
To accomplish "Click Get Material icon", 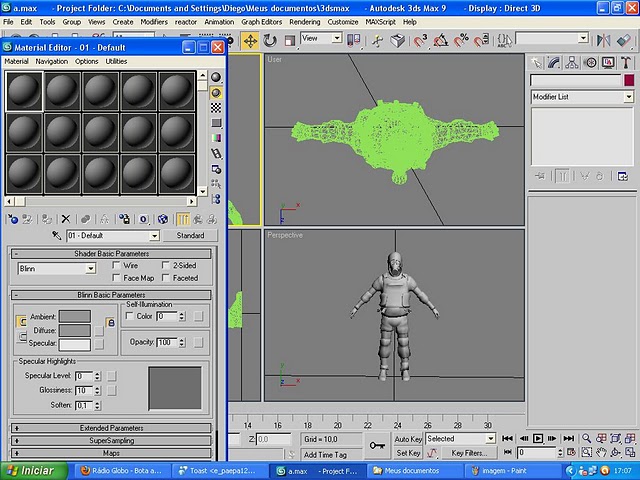I will point(13,220).
